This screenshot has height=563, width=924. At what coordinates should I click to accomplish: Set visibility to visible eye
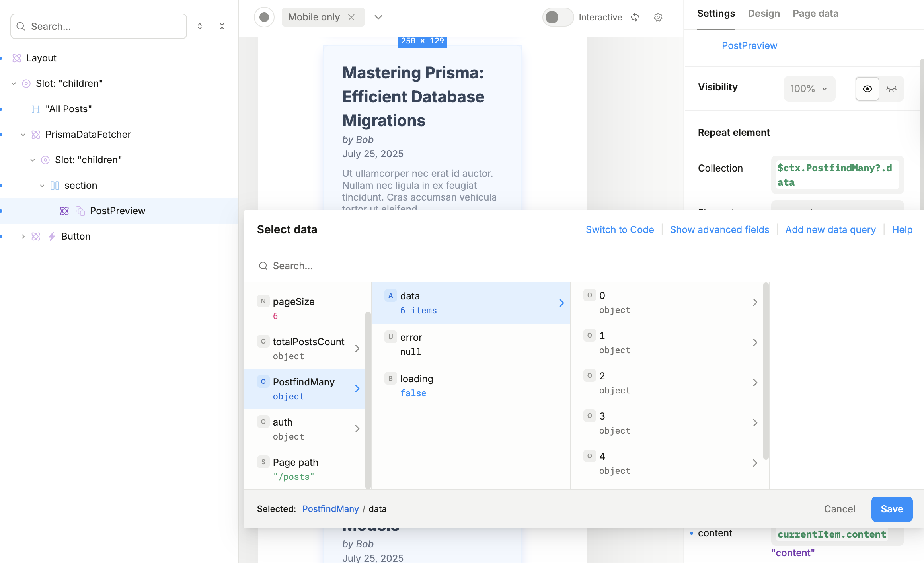point(867,88)
